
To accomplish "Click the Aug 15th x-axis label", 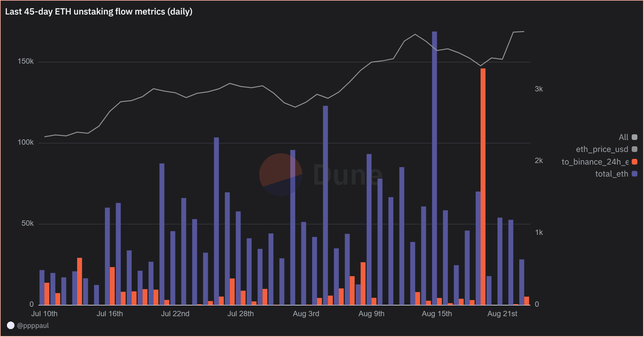I will pos(437,314).
